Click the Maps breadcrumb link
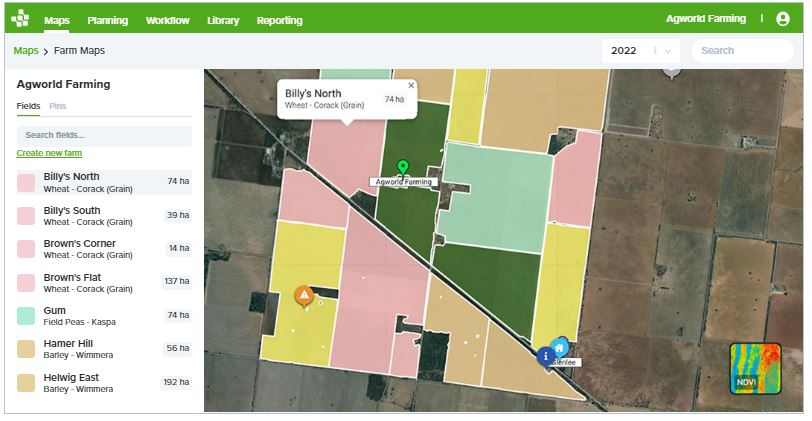 25,51
